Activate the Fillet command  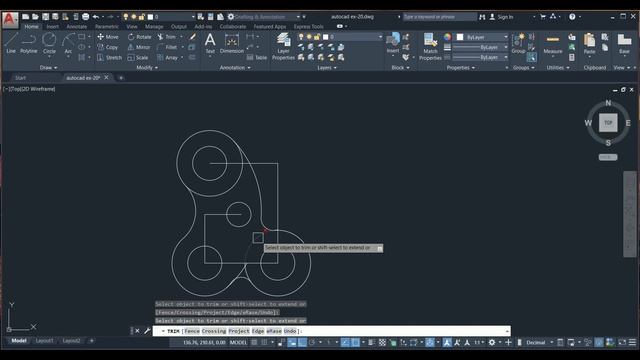(167, 47)
